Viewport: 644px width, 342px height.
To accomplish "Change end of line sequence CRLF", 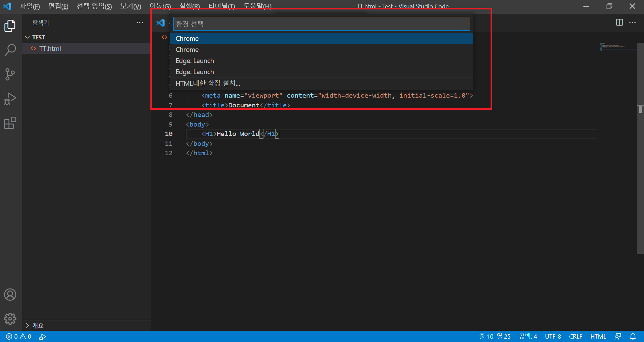I will (576, 337).
